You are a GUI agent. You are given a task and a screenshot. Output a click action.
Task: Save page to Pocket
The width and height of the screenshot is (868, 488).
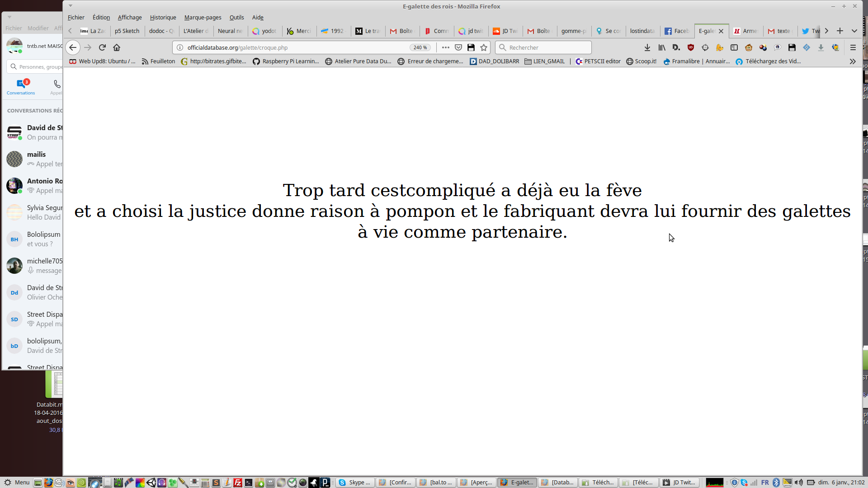point(458,47)
